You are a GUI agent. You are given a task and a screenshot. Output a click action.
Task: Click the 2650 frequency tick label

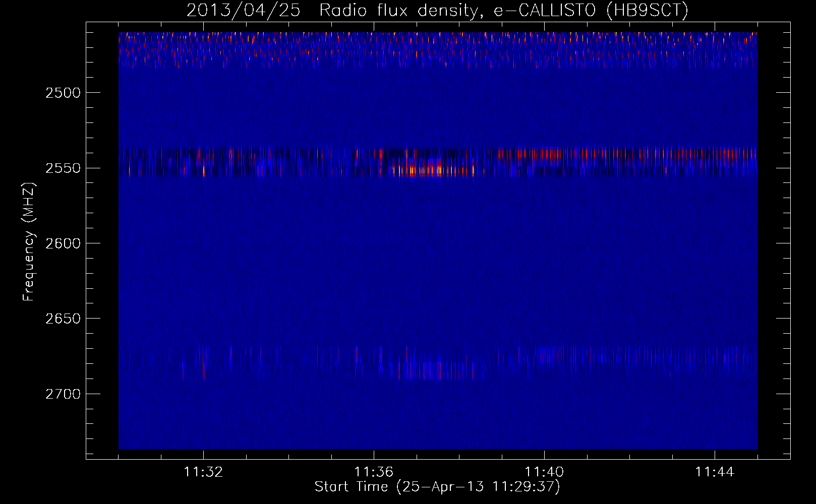63,319
